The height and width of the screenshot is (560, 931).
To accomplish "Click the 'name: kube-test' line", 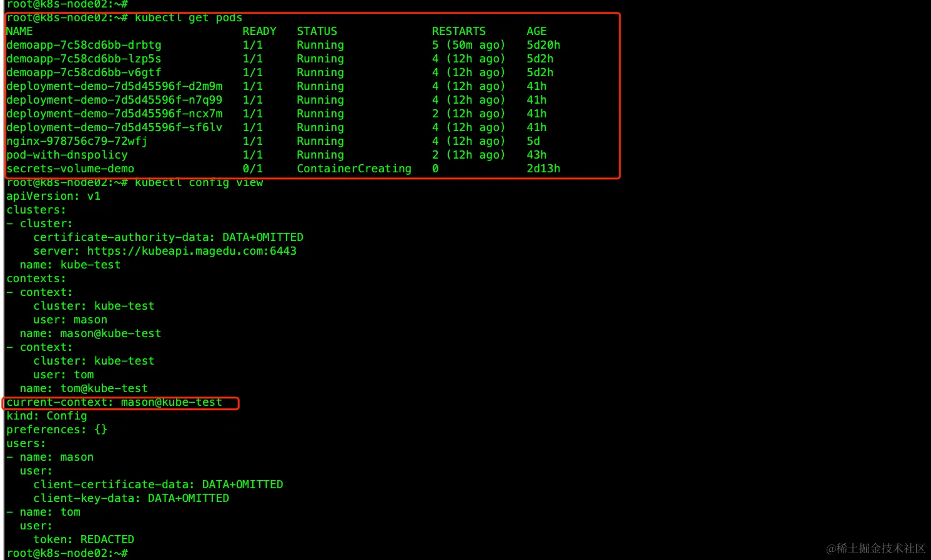I will (x=70, y=265).
